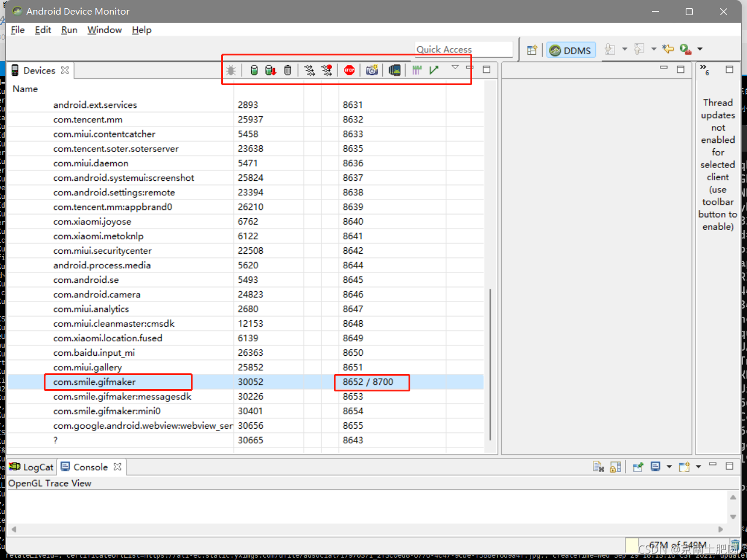Select the com.tencent.mm process
This screenshot has height=560, width=747.
pyautogui.click(x=88, y=120)
